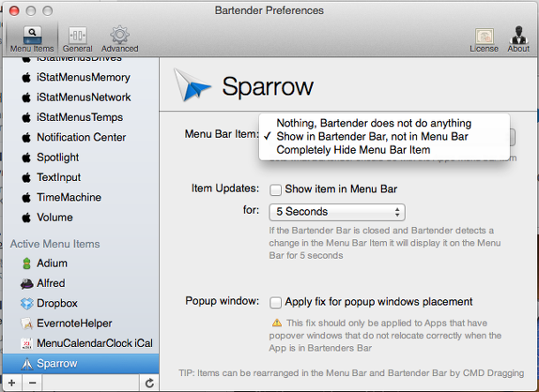Enable 'Show item in Menu Bar' checkbox

tap(276, 190)
